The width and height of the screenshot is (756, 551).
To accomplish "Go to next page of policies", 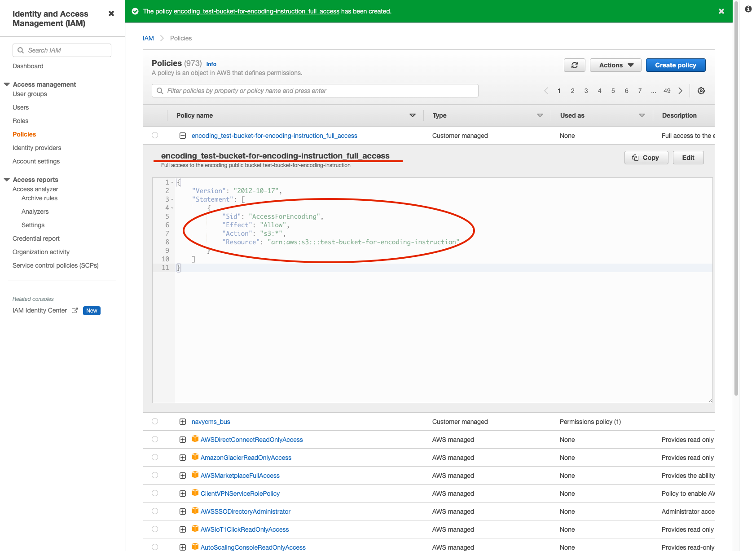I will (681, 91).
